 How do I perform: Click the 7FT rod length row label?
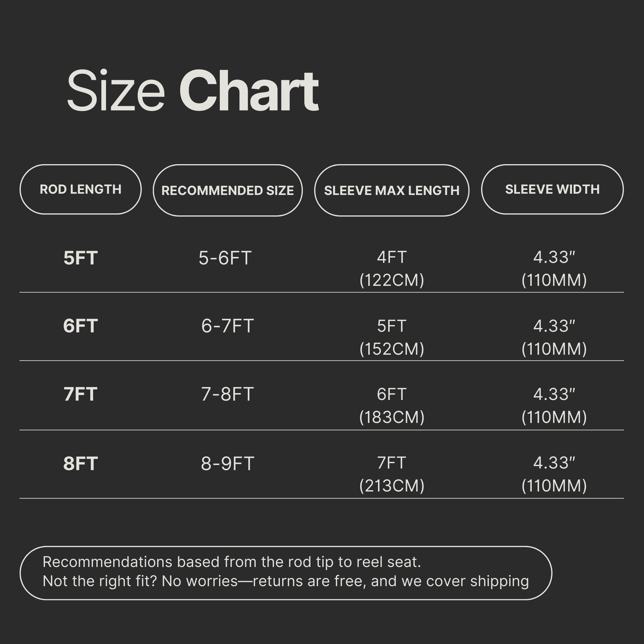pos(80,394)
